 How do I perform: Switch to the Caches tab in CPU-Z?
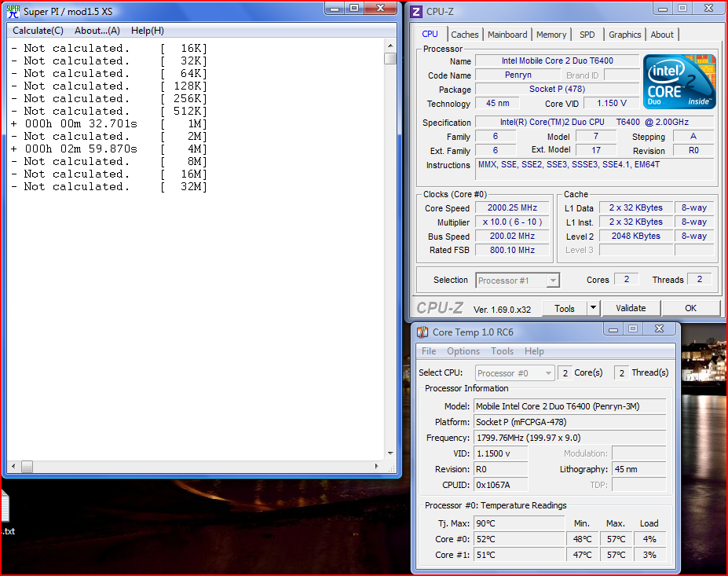pyautogui.click(x=464, y=35)
